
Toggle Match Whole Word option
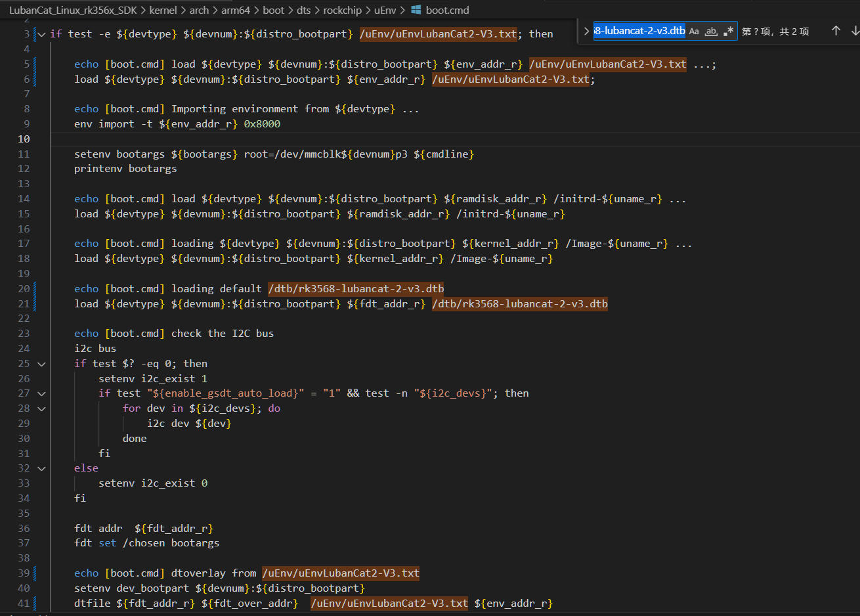711,31
